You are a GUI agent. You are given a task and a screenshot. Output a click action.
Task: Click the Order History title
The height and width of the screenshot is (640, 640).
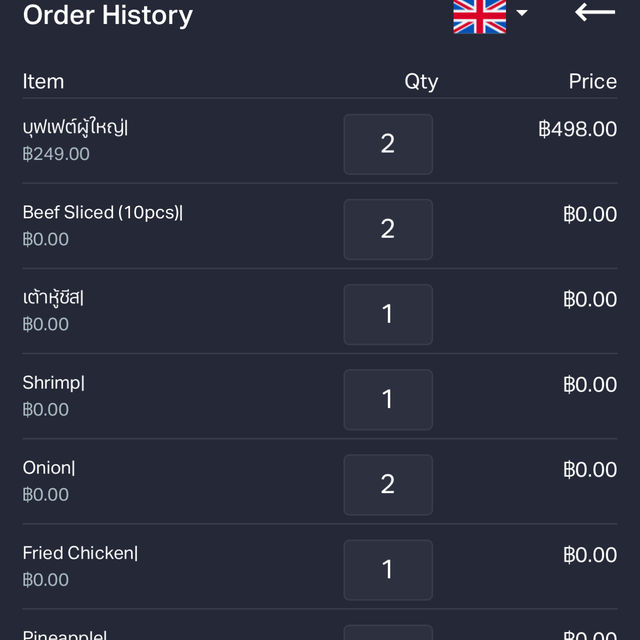(108, 16)
